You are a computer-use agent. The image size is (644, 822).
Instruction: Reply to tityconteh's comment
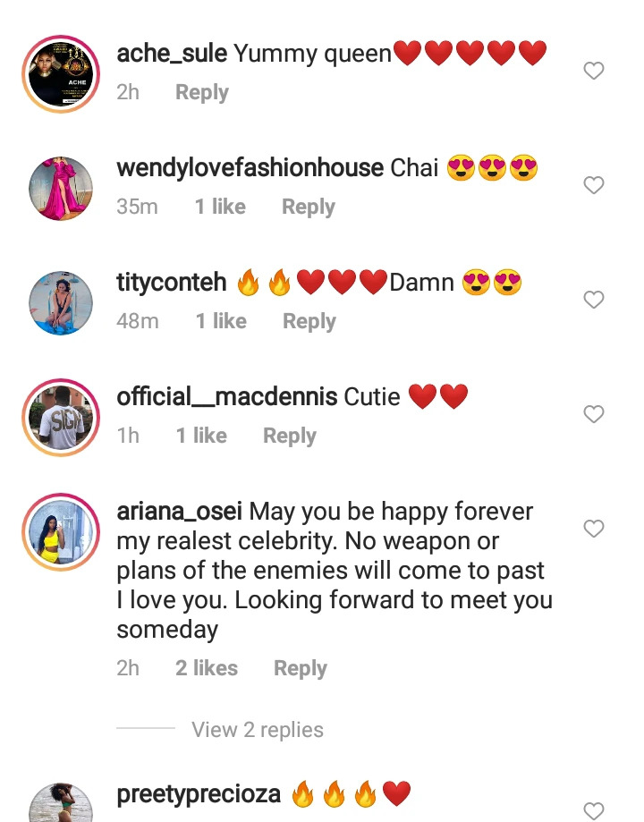coord(309,321)
